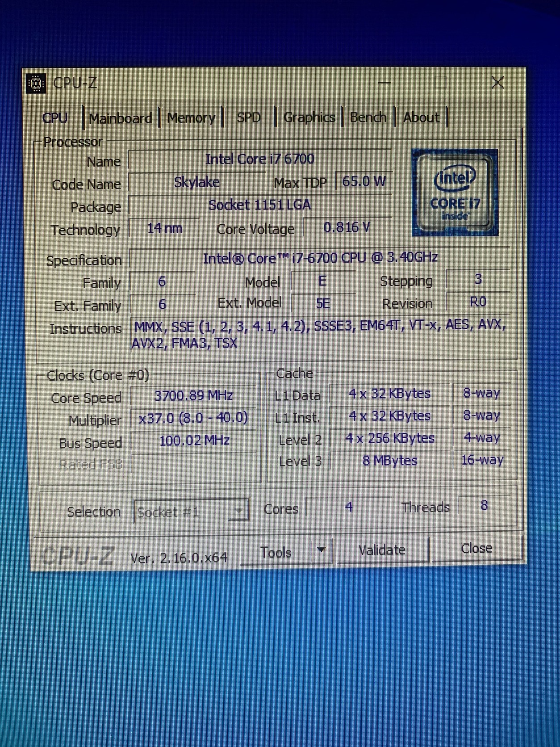Click the Close button at bottom
560x747 pixels.
[476, 548]
